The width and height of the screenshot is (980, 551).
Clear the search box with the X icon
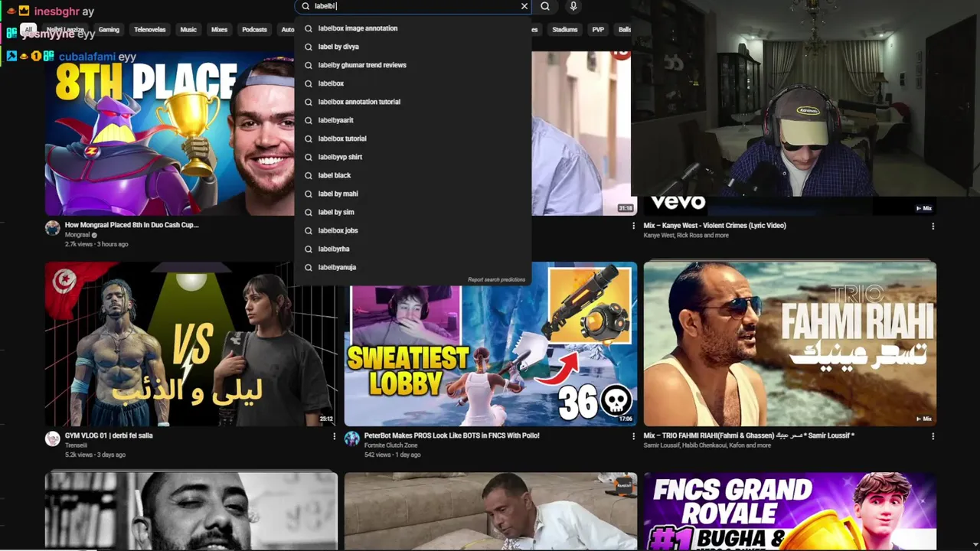tap(524, 6)
